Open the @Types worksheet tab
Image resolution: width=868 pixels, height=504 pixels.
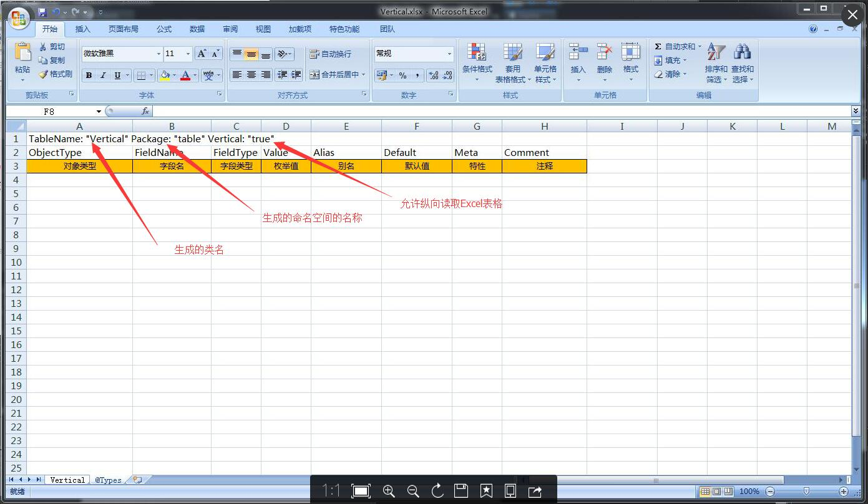point(108,480)
